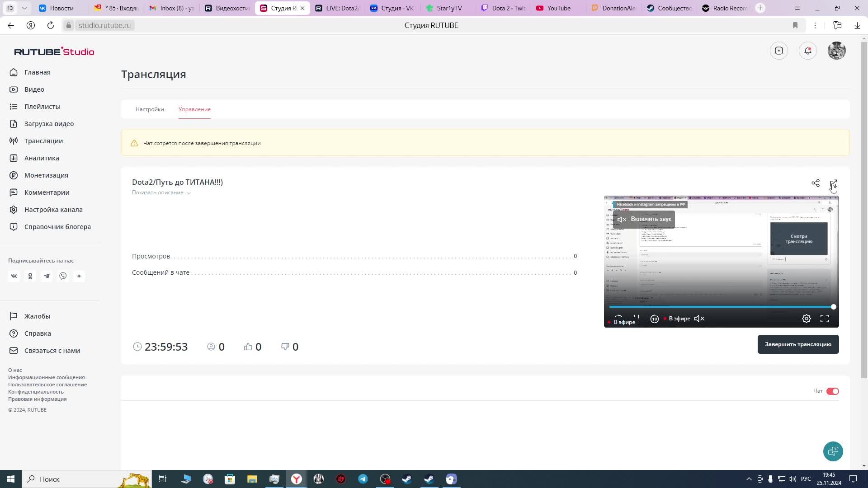Enter fullscreen in the player
The height and width of the screenshot is (488, 868).
825,319
